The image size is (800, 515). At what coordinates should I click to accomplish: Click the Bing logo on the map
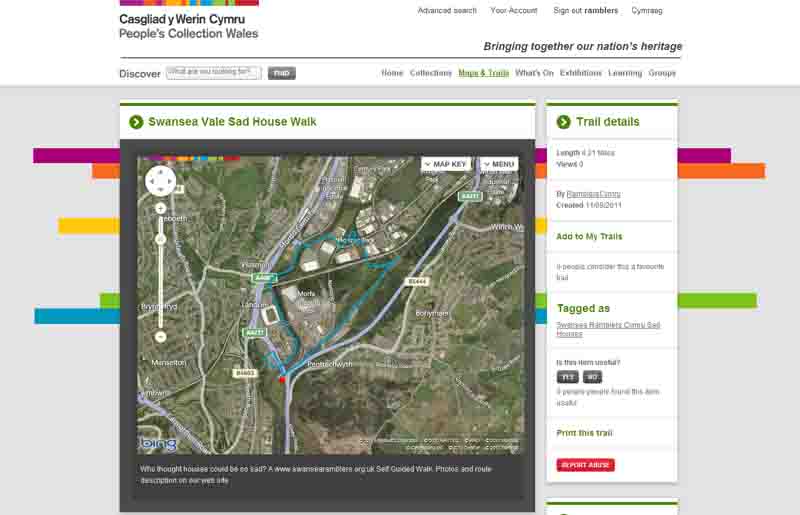158,443
